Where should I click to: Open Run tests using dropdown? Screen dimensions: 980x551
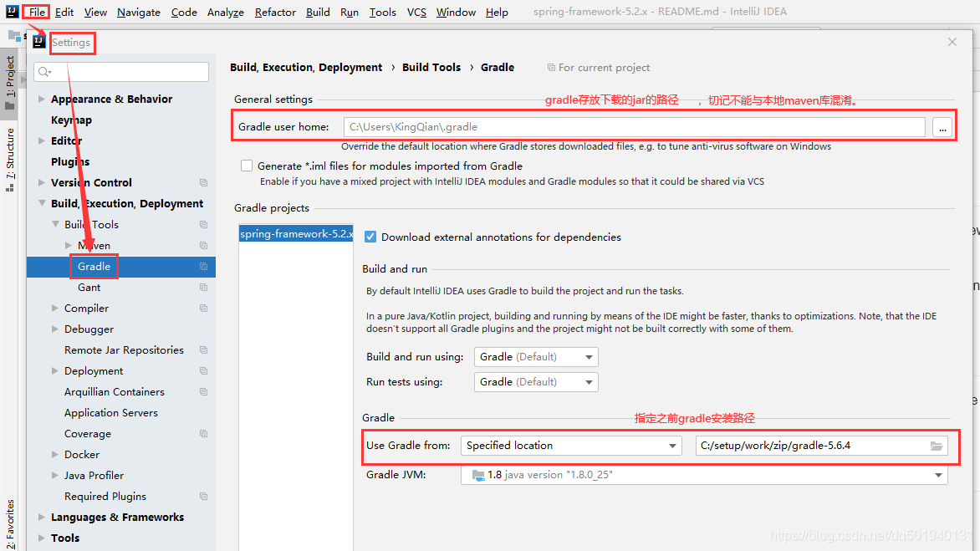[x=536, y=382]
